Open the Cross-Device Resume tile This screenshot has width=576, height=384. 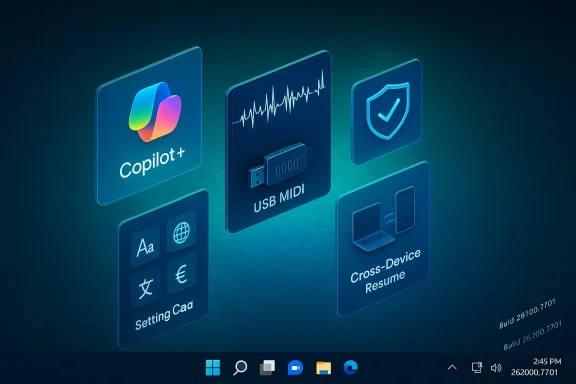pos(384,239)
